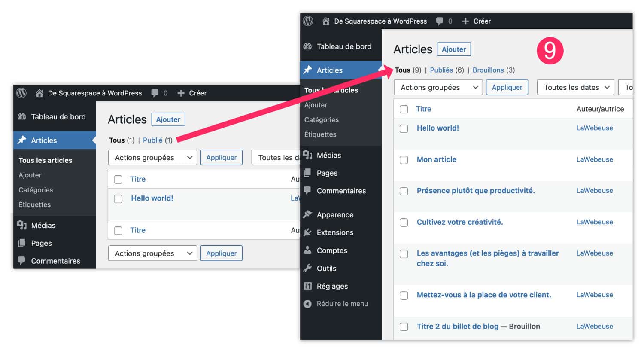This screenshot has width=644, height=351.
Task: Select Tous les articles submenu in left window
Action: click(x=46, y=160)
